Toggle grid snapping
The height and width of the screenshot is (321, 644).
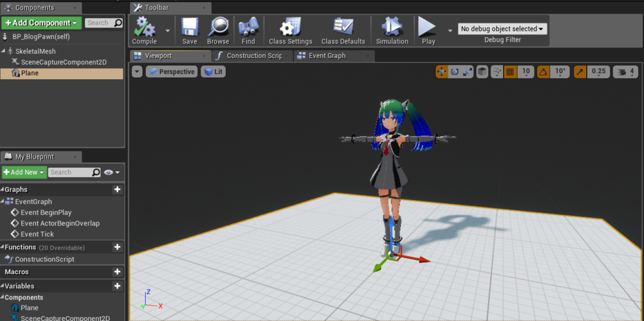510,72
